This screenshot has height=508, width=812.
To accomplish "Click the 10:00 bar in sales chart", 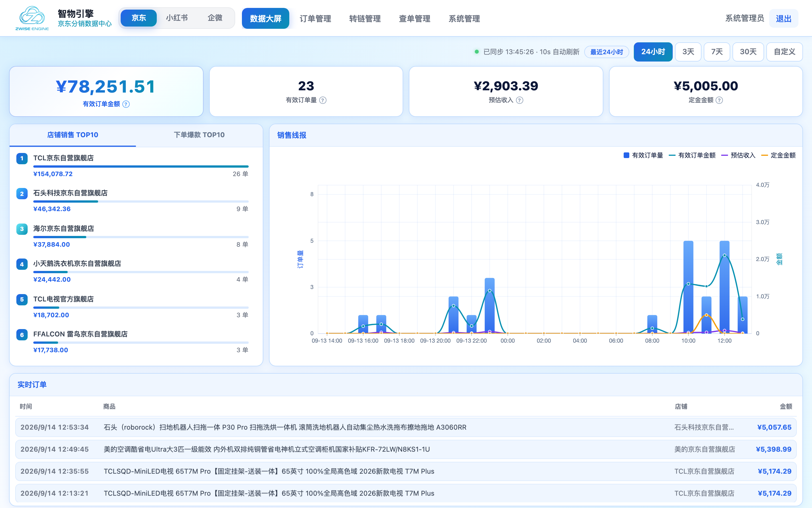I will click(688, 287).
